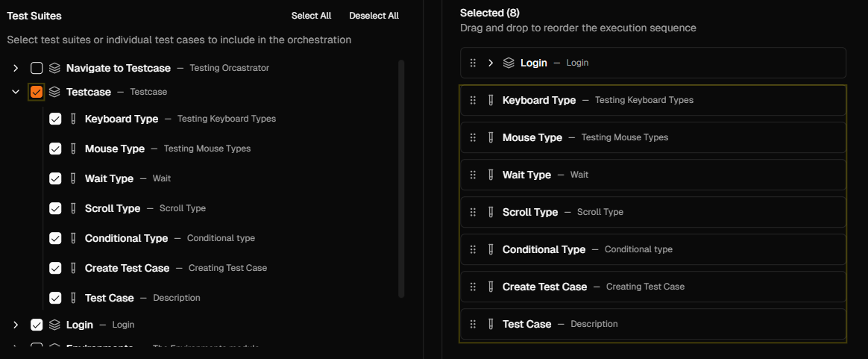The height and width of the screenshot is (359, 868).
Task: Click 'Testing Mouse Types' text in Selected list
Action: click(x=624, y=137)
